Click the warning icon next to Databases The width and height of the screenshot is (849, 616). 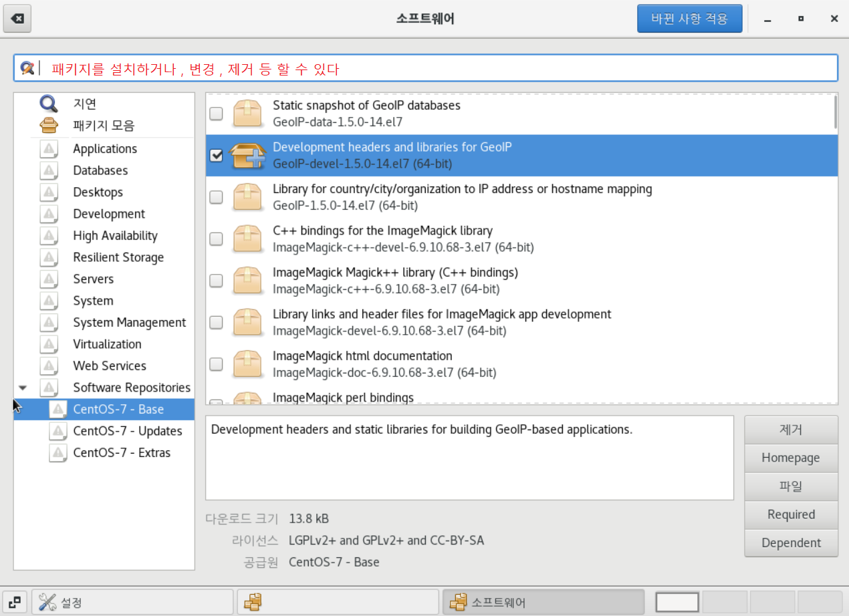pyautogui.click(x=49, y=170)
